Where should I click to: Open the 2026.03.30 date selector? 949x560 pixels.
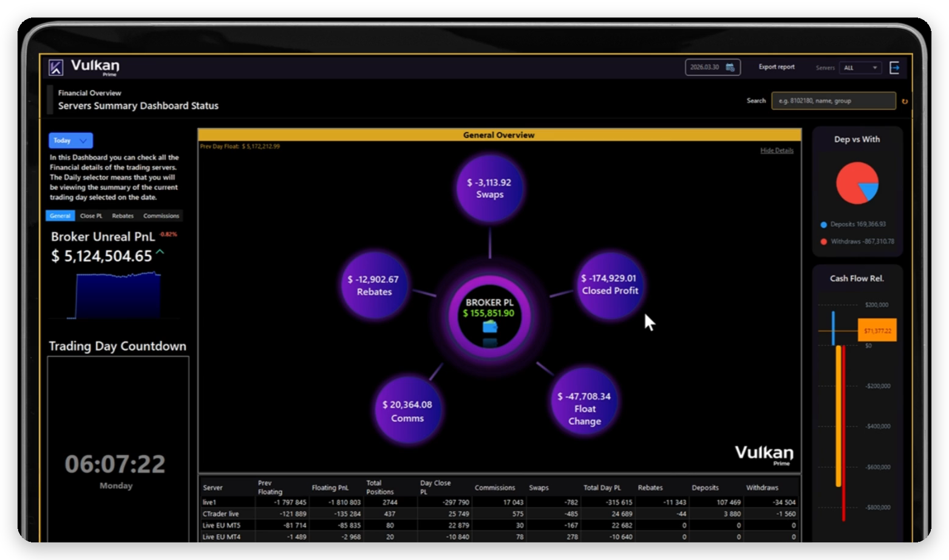click(x=713, y=67)
